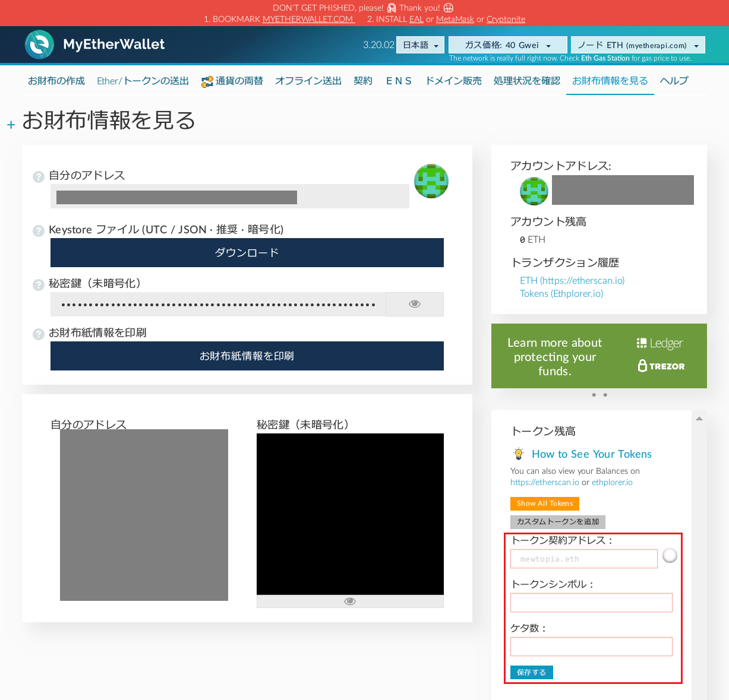Reveal the private key with the eye toggle
The width and height of the screenshot is (729, 700).
[x=415, y=304]
